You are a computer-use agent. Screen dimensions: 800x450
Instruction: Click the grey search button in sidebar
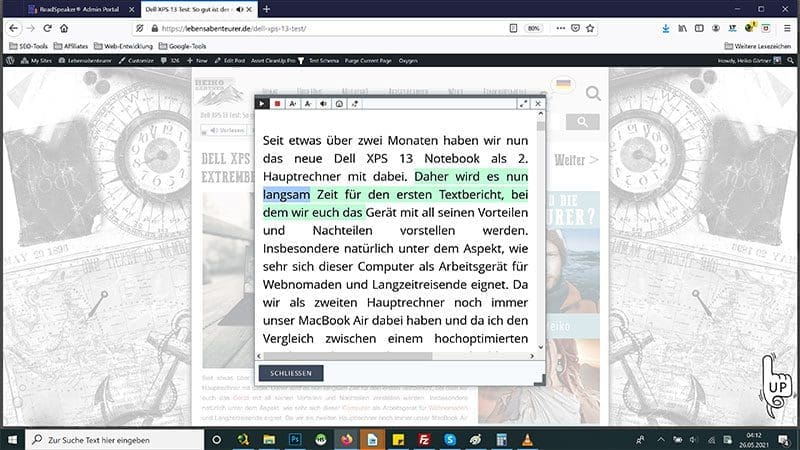[x=582, y=121]
